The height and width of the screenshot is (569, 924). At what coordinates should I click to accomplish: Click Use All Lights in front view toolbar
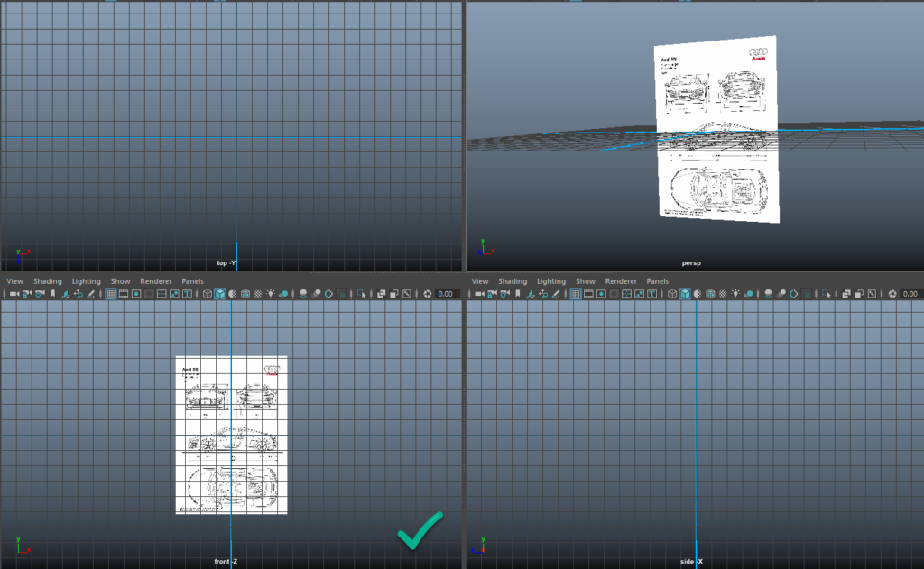(x=271, y=294)
